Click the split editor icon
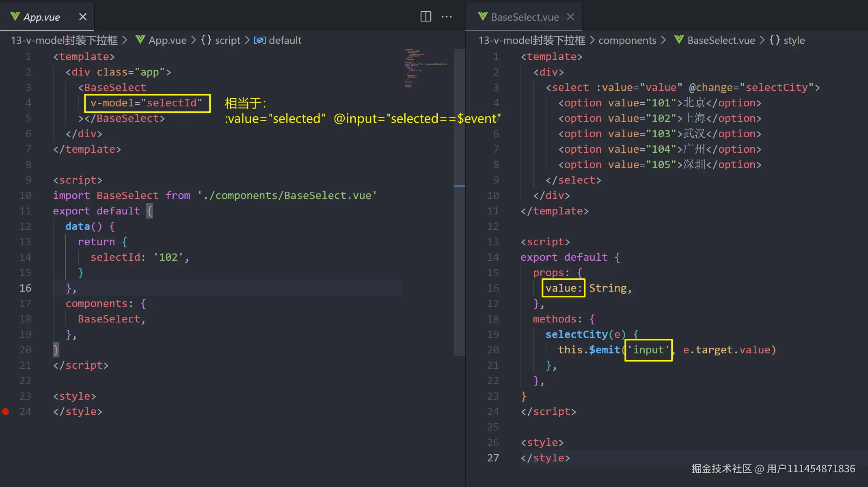 [425, 17]
